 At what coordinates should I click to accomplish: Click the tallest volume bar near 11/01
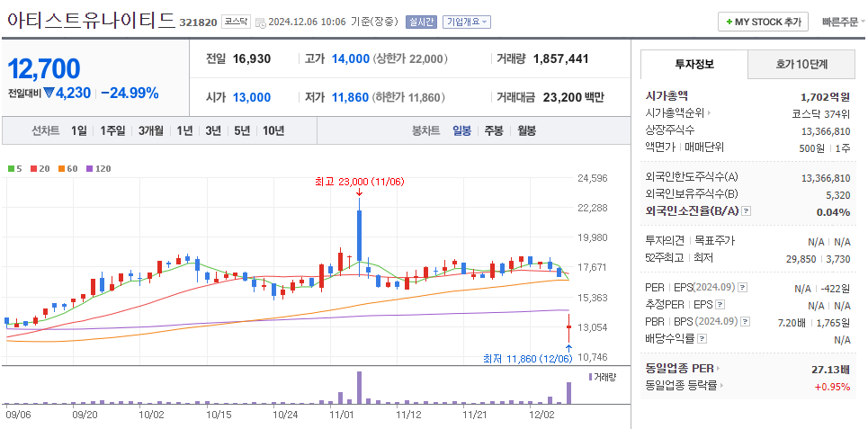tap(359, 388)
